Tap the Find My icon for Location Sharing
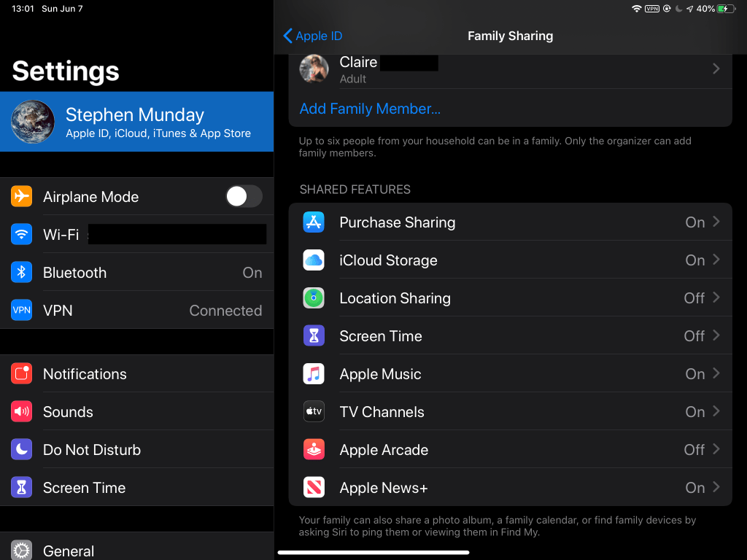Image resolution: width=747 pixels, height=560 pixels. (314, 298)
